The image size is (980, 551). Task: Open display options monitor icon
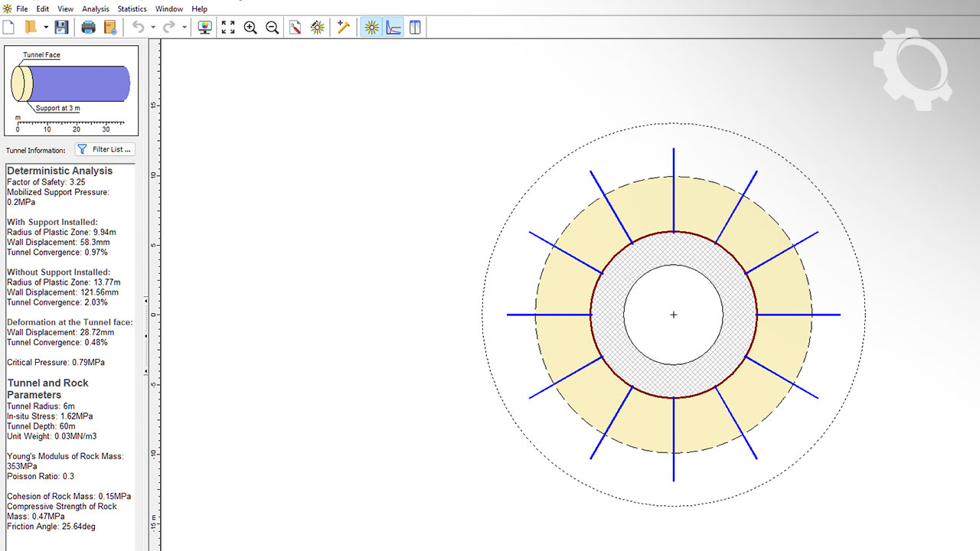click(x=204, y=28)
